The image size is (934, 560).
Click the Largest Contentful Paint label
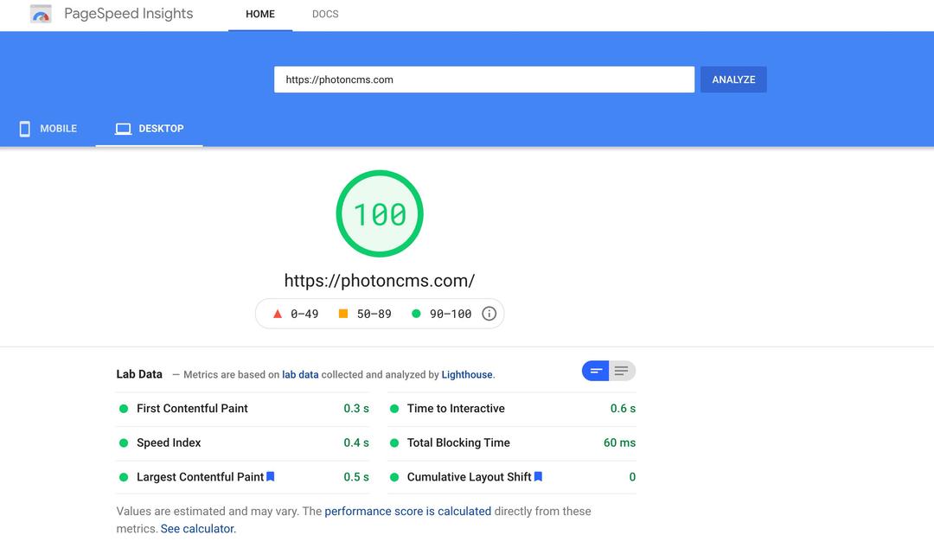(200, 477)
